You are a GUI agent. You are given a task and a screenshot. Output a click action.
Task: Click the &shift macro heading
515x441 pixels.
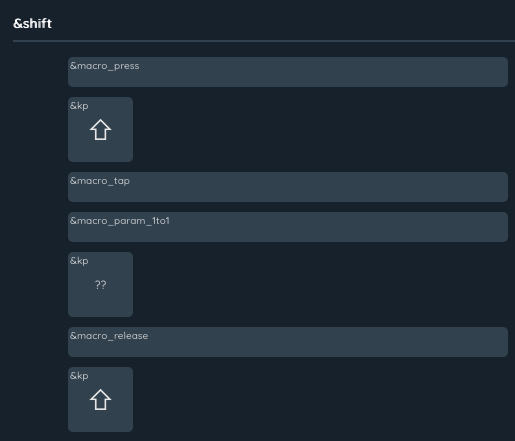coord(32,24)
